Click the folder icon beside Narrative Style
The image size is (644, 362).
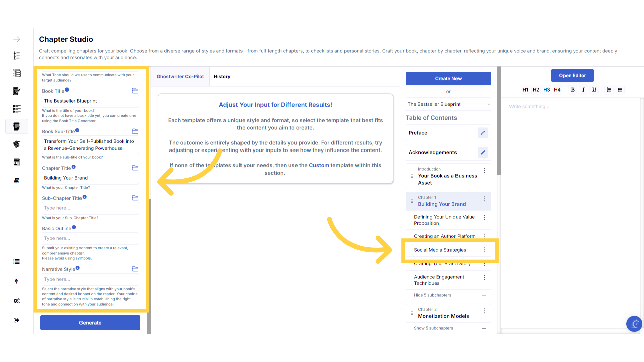[135, 269]
